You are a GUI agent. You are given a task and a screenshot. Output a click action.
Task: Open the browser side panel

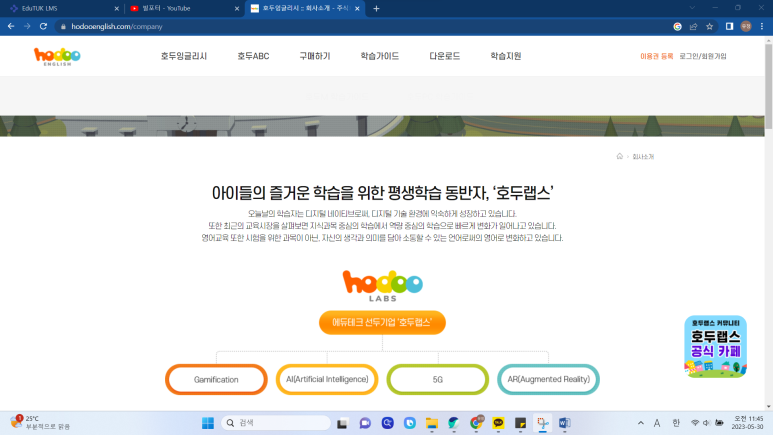point(729,27)
